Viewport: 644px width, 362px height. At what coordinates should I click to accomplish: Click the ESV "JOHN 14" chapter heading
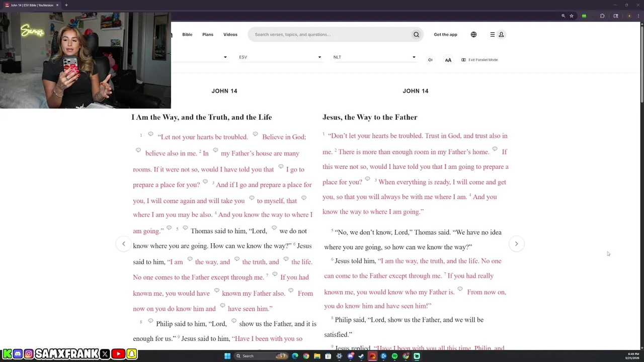(224, 91)
